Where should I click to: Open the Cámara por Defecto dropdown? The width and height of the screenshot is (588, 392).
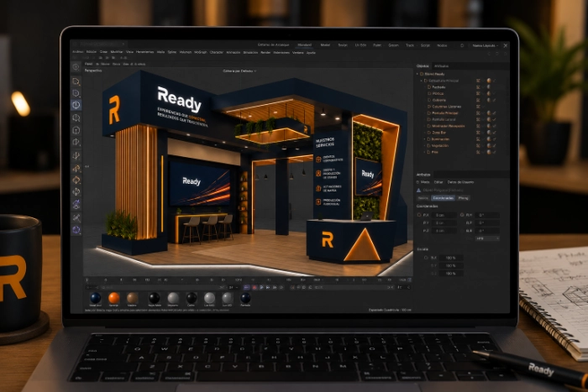point(239,71)
